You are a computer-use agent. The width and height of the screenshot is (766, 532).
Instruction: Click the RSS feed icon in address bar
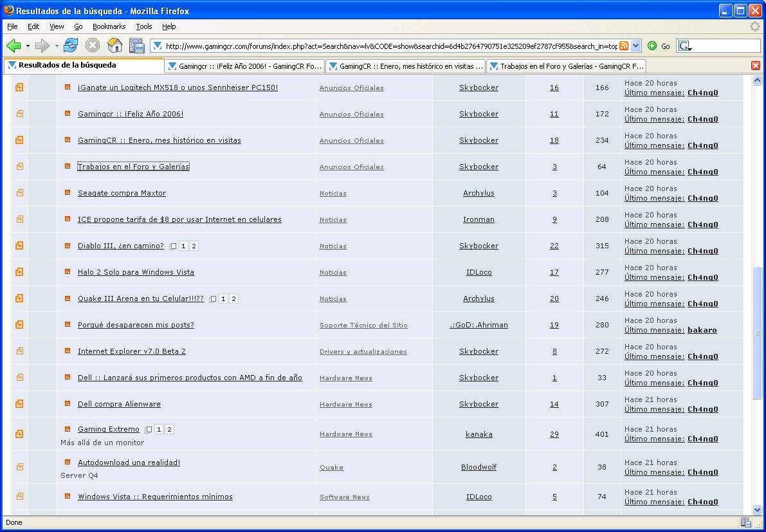[x=623, y=46]
